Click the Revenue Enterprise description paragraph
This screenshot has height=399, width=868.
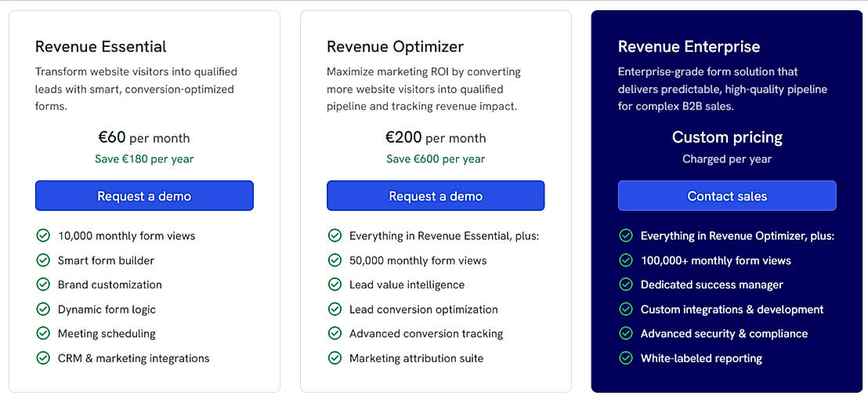coord(722,89)
